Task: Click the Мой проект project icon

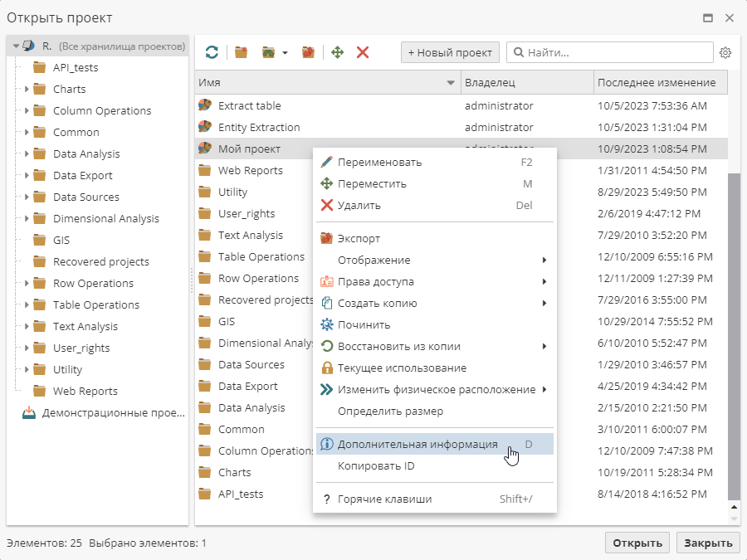Action: point(205,149)
